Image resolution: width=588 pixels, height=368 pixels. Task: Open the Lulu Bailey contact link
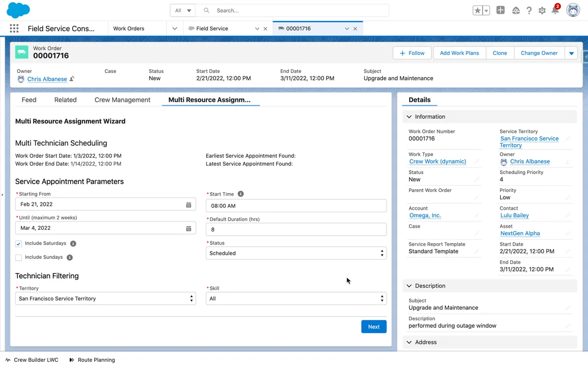[514, 216]
